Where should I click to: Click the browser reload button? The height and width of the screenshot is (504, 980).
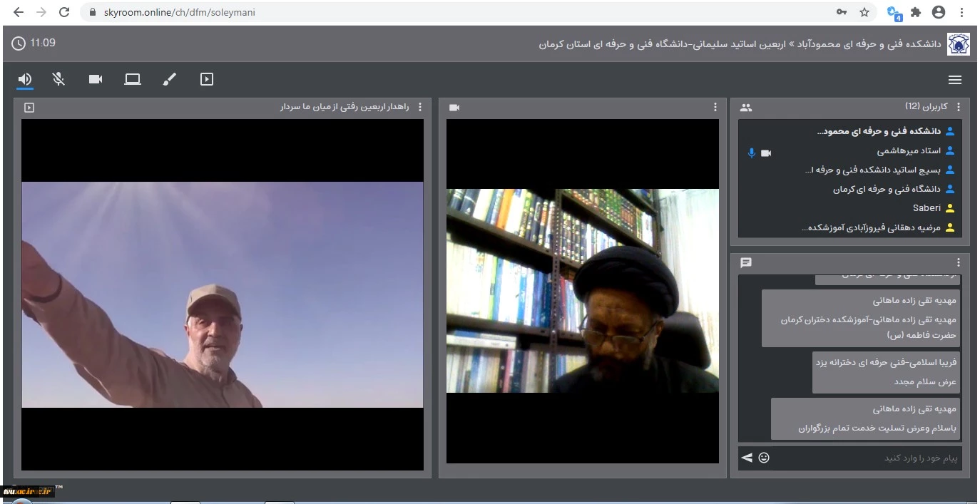64,12
